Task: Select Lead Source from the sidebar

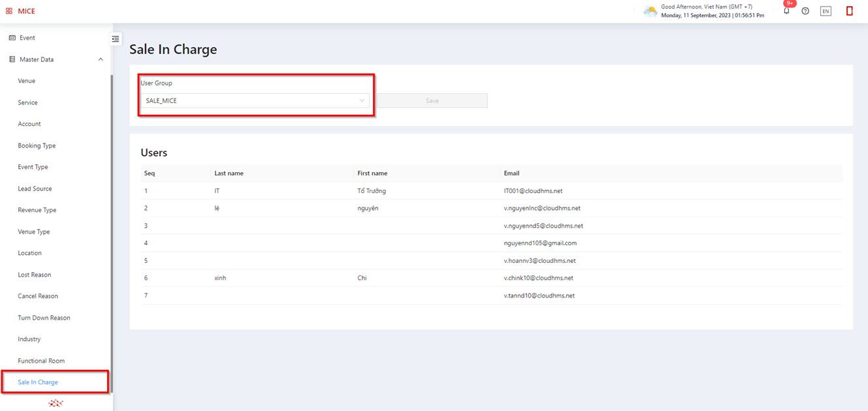Action: [x=35, y=189]
